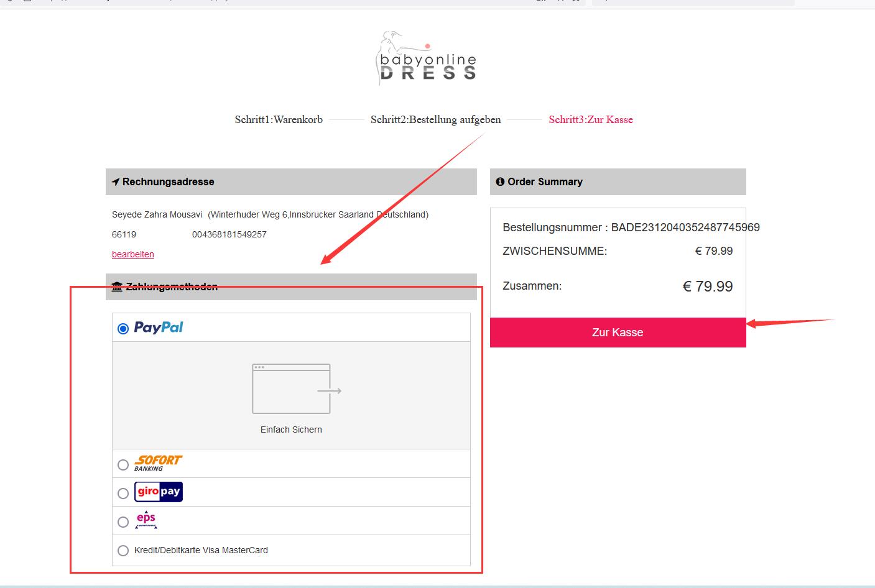Click the giropay logo

coord(159,492)
